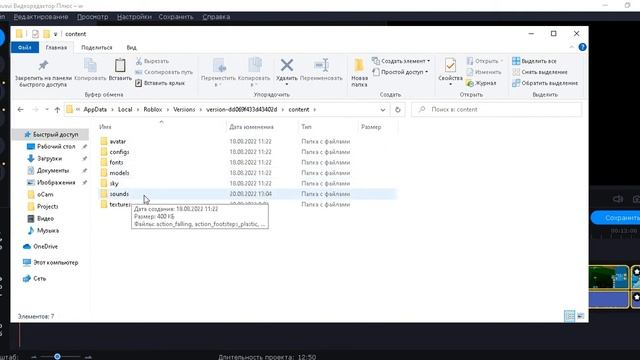Sort by Date modified column header
The height and width of the screenshot is (360, 640).
tap(251, 127)
